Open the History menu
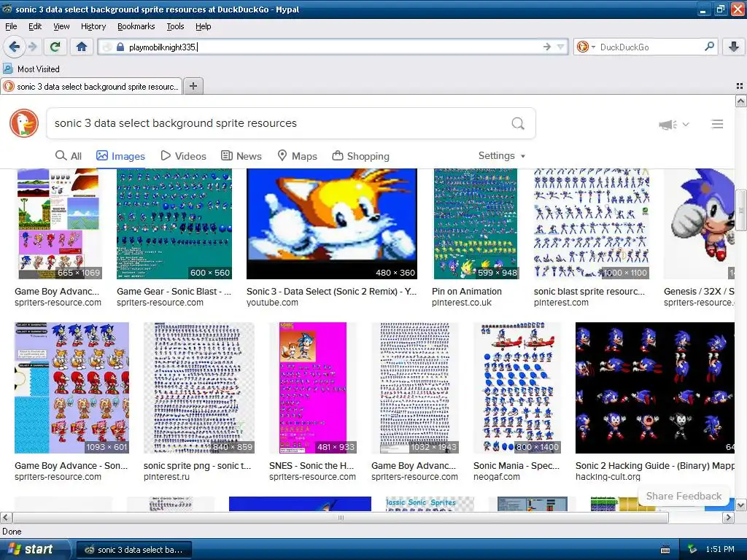747x560 pixels. click(93, 26)
